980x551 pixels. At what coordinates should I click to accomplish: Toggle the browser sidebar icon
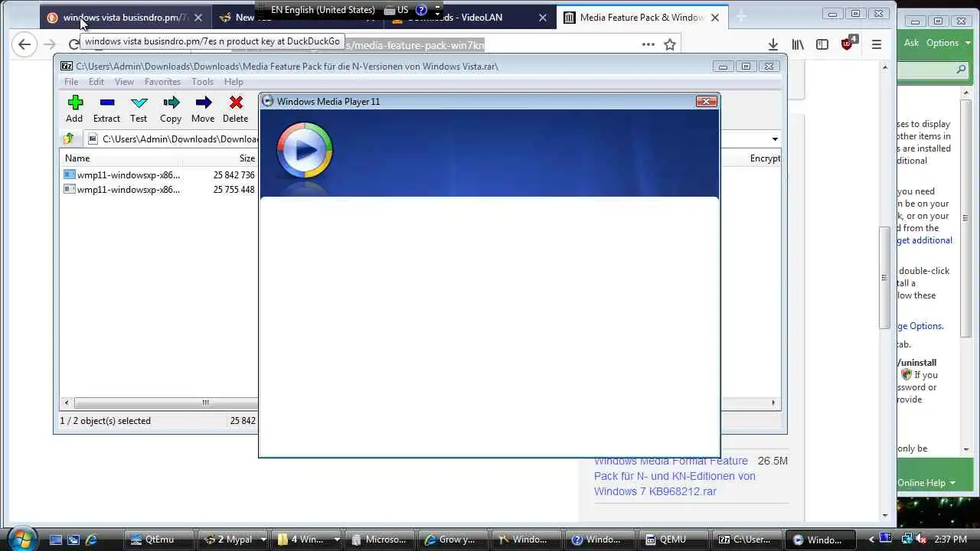pos(822,44)
